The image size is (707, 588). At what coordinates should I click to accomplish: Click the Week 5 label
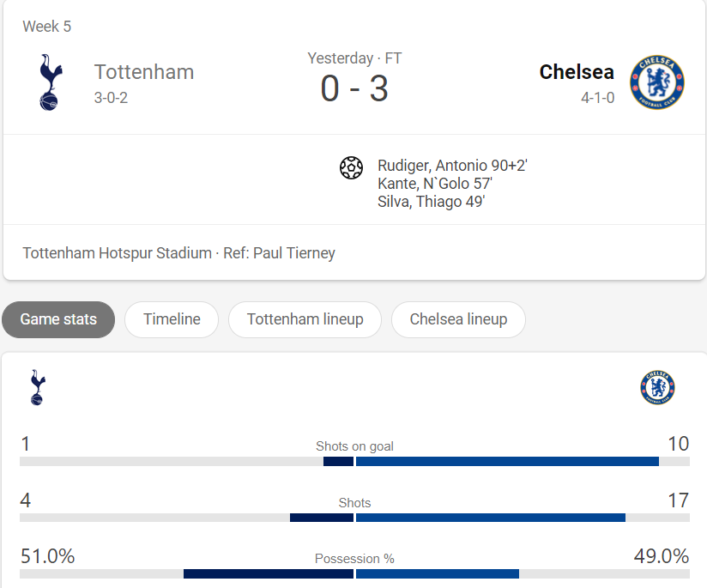(47, 27)
